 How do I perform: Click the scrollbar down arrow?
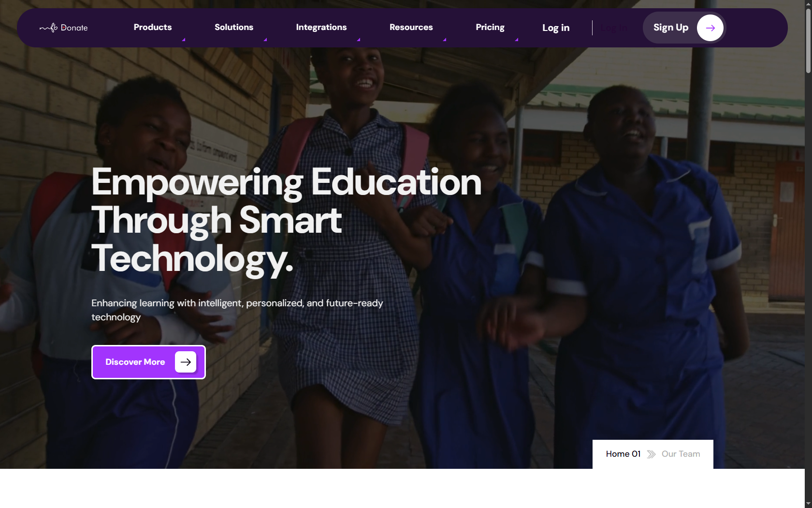(x=808, y=504)
